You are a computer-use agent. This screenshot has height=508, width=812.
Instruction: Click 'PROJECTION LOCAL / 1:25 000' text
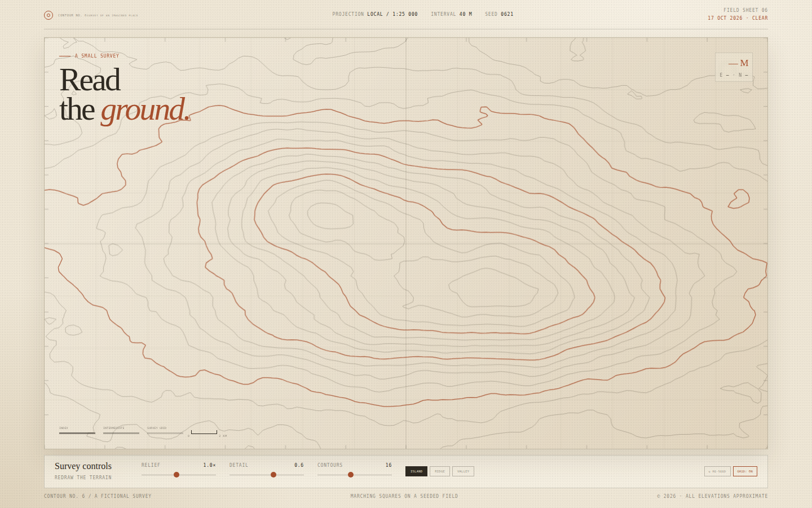pyautogui.click(x=375, y=14)
